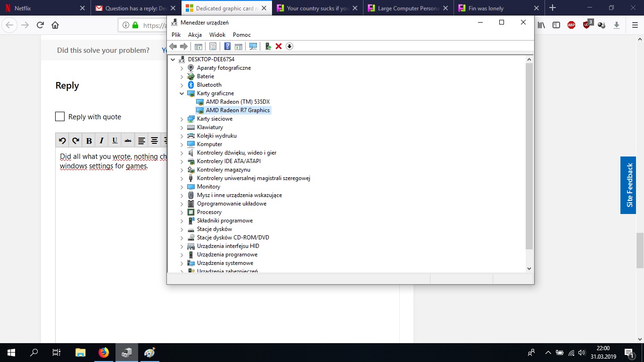
Task: Click the Scan for hardware changes monitor icon
Action: (253, 46)
